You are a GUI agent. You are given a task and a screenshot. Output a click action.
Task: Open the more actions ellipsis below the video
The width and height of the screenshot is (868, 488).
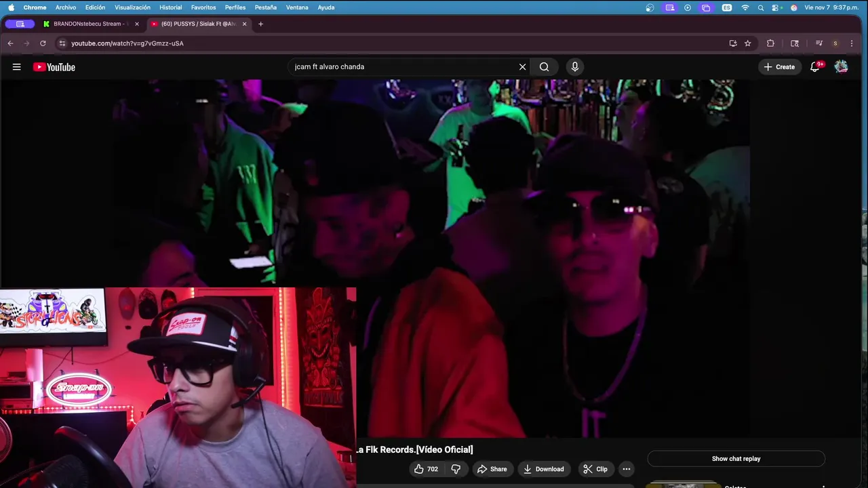pyautogui.click(x=627, y=469)
